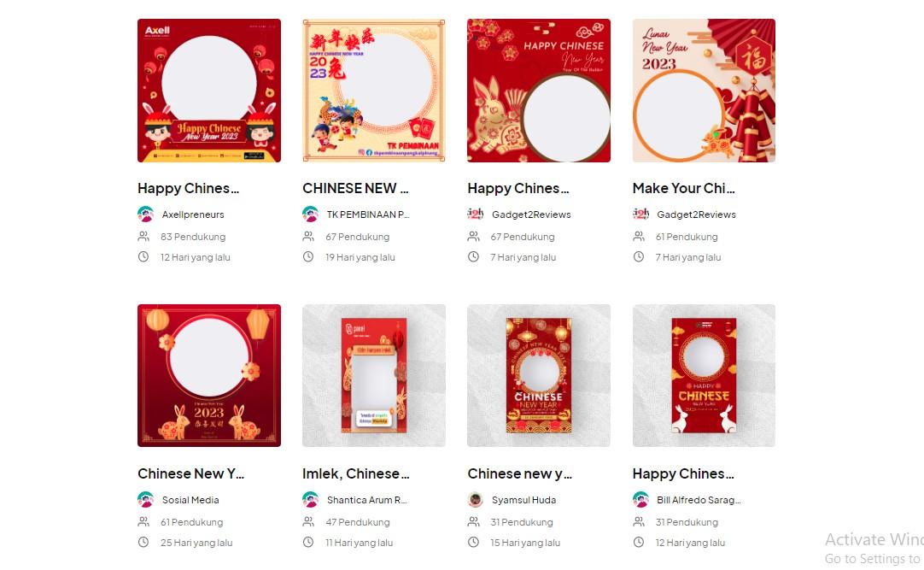
Task: Click the Sosial Media creator avatar icon
Action: (145, 499)
